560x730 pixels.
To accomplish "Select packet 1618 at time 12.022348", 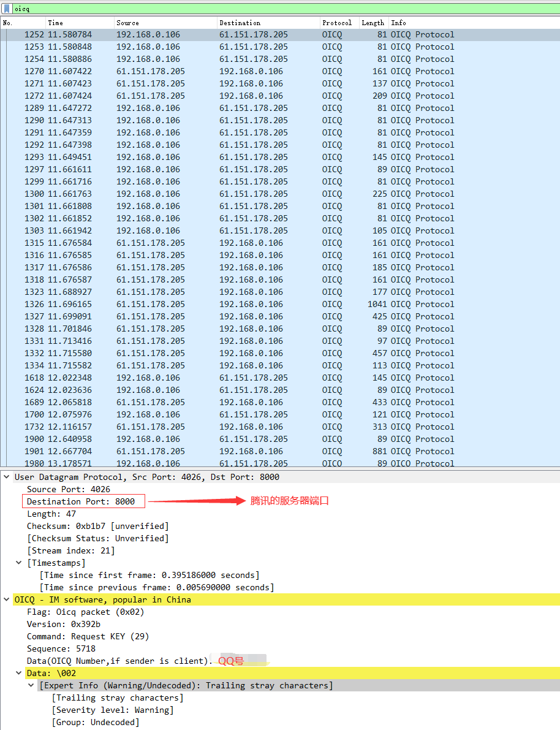I will click(280, 378).
